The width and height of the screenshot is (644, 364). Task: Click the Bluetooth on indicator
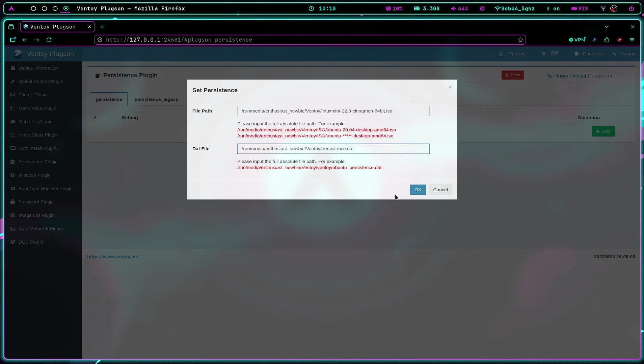point(553,8)
